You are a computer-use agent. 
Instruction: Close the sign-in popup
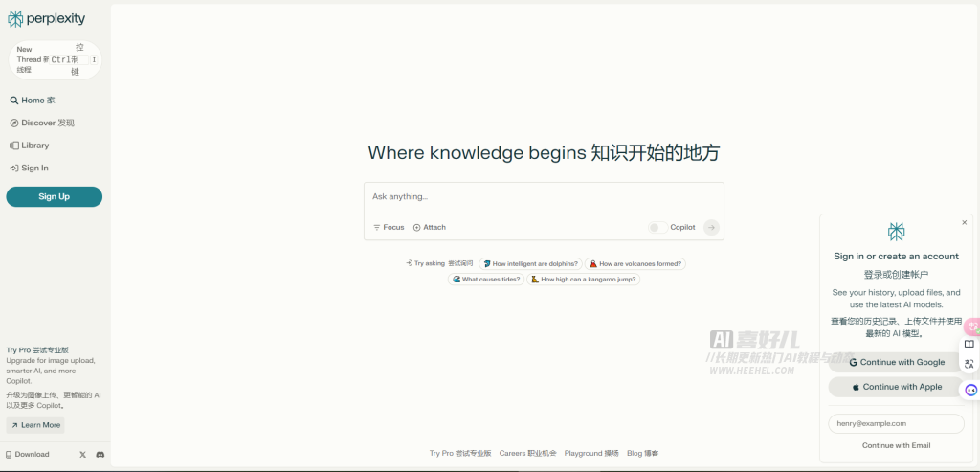[965, 222]
